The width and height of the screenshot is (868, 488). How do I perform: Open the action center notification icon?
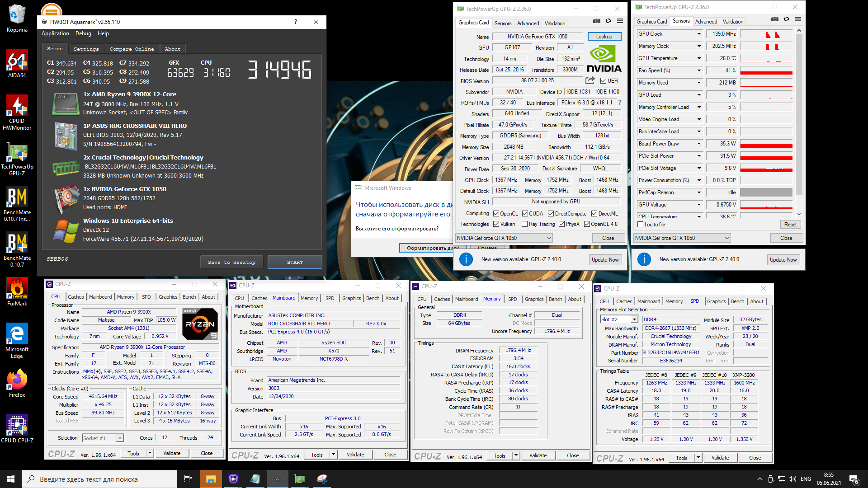pyautogui.click(x=854, y=479)
